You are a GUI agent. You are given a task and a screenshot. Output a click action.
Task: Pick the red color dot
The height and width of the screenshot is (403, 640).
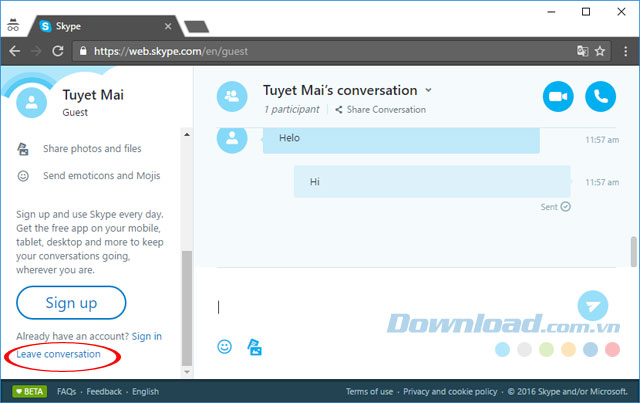612,350
